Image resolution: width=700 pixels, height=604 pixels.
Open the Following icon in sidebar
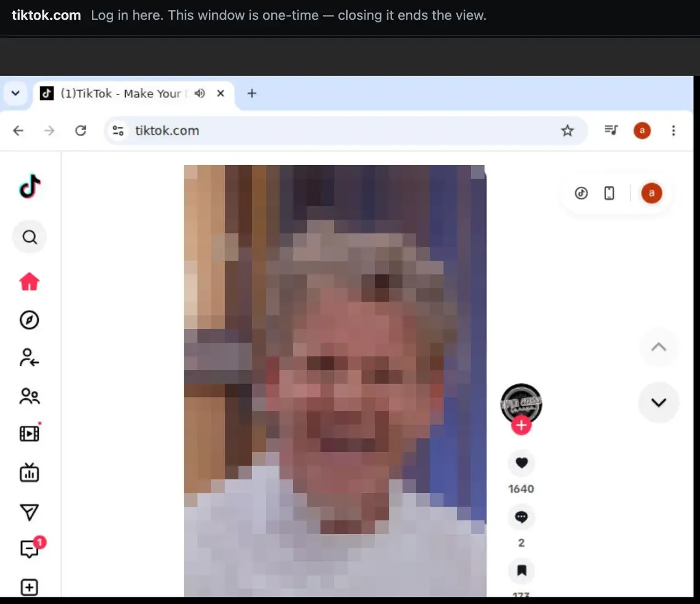click(x=30, y=357)
